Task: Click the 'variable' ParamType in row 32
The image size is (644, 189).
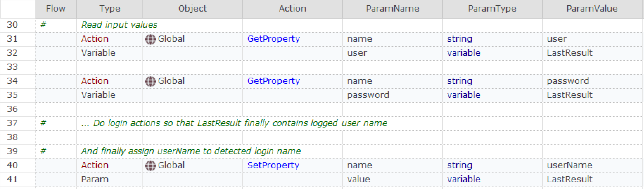Action: click(x=464, y=53)
